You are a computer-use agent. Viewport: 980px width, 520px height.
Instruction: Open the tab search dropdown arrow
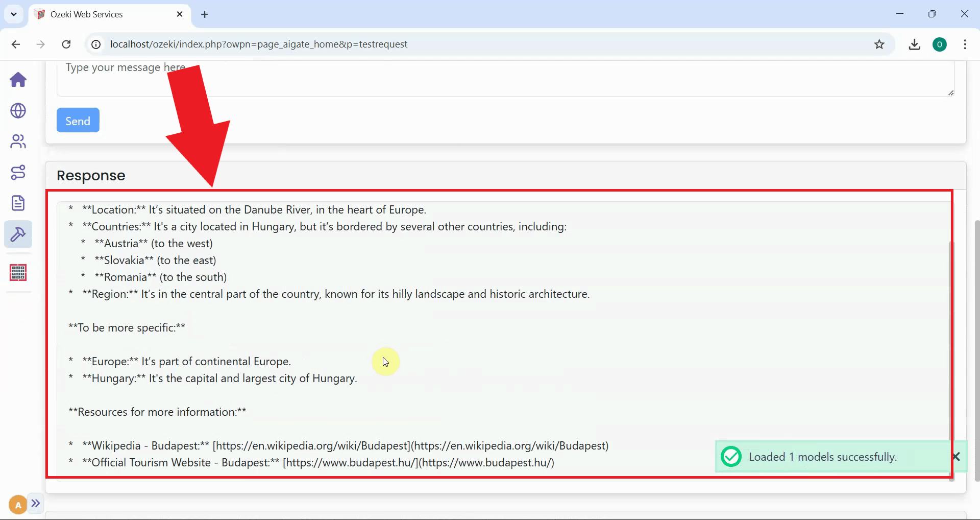pos(14,14)
